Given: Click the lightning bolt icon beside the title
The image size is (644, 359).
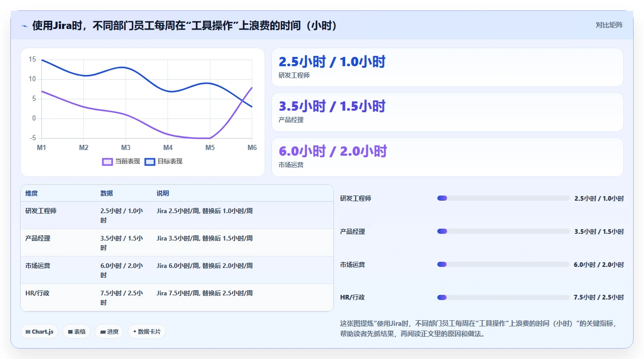Looking at the screenshot, I should click(25, 26).
